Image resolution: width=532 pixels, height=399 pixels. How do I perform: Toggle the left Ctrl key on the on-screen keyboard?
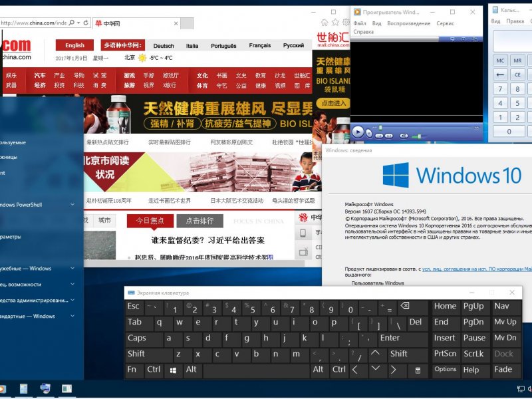(154, 370)
